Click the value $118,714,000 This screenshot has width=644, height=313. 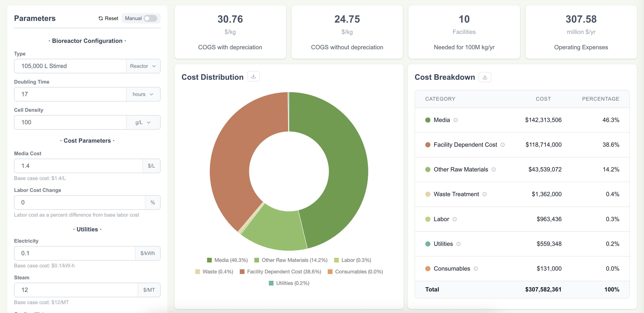click(543, 145)
